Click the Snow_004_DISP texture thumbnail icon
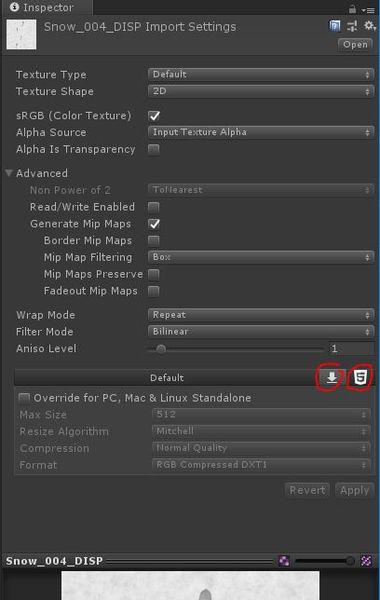This screenshot has height=600, width=380. tap(21, 35)
